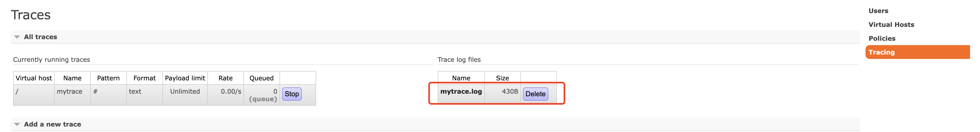980x132 pixels.
Task: Expand the Add a new trace section
Action: [52, 124]
